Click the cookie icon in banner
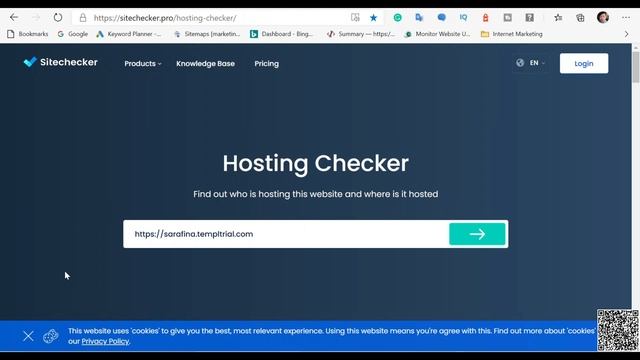The width and height of the screenshot is (640, 360). coord(51,336)
